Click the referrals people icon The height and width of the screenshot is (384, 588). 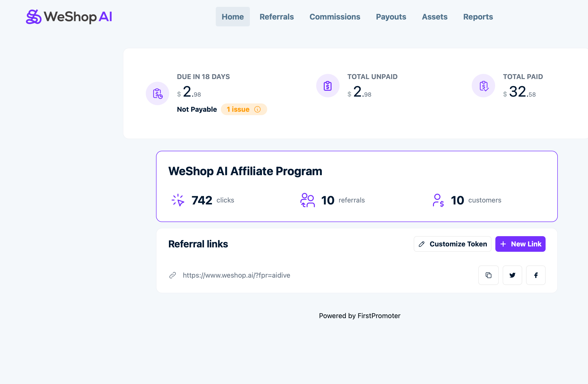[307, 200]
